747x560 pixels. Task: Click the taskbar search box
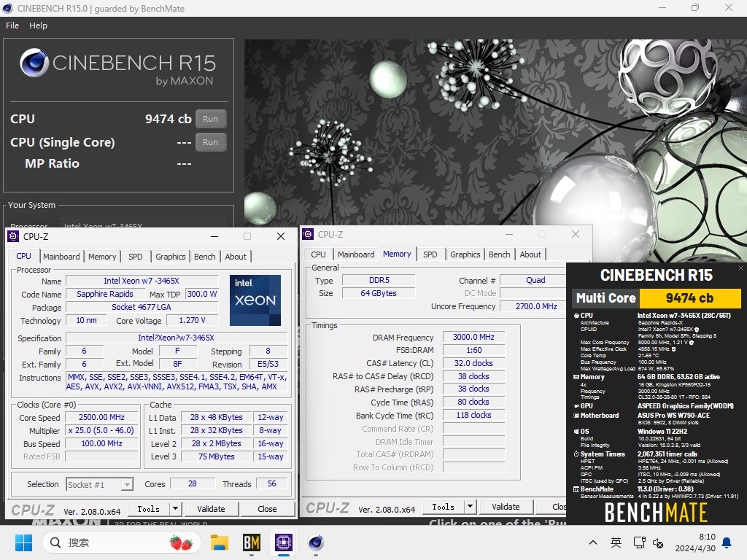pyautogui.click(x=121, y=542)
